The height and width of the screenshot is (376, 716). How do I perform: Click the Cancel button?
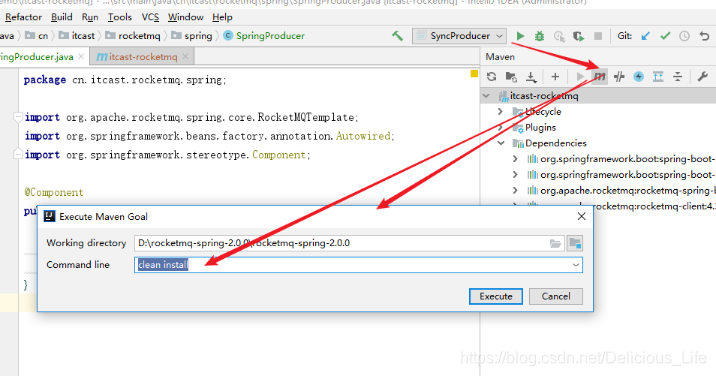pos(556,297)
